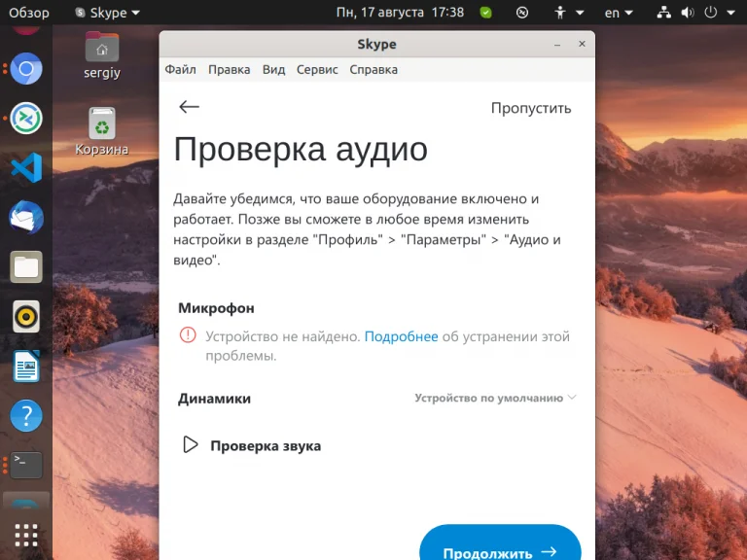This screenshot has height=560, width=747.
Task: Click the green shield tray icon
Action: click(486, 13)
